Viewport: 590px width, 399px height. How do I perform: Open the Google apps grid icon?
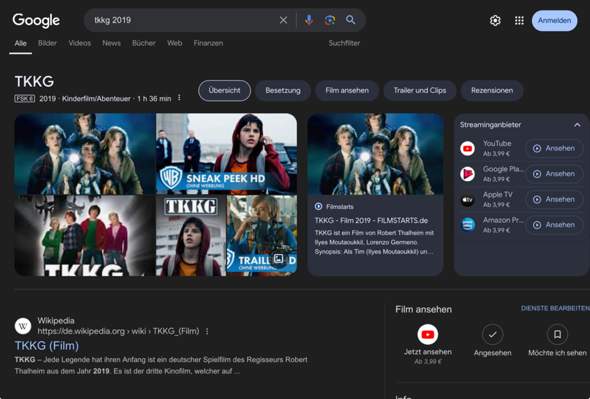pyautogui.click(x=519, y=20)
